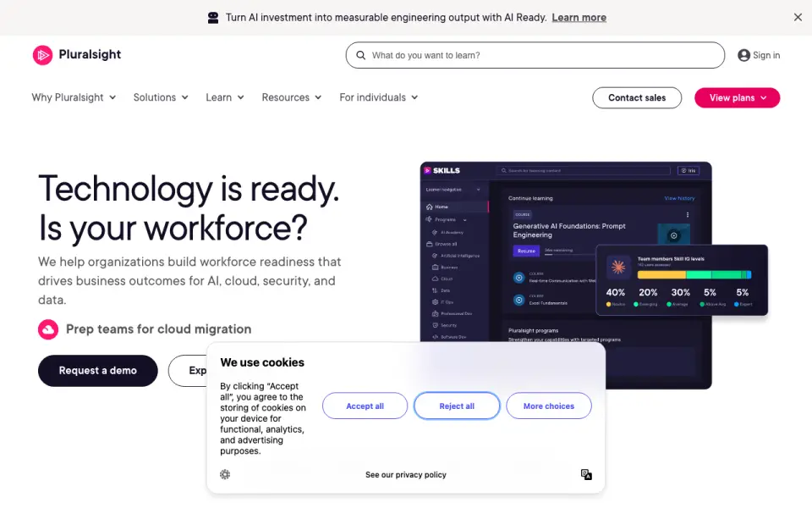Expand the For individuals menu
Viewport: 812px width, 508px height.
point(379,97)
